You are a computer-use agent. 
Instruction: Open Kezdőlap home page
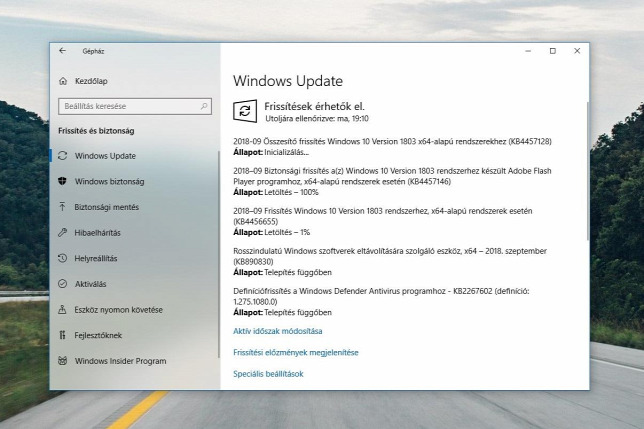91,81
